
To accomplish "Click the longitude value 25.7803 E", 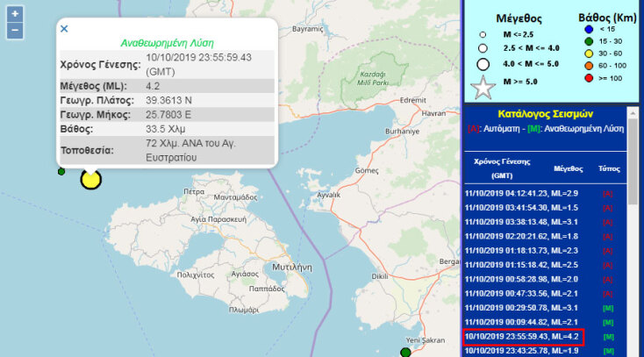I will [x=168, y=115].
